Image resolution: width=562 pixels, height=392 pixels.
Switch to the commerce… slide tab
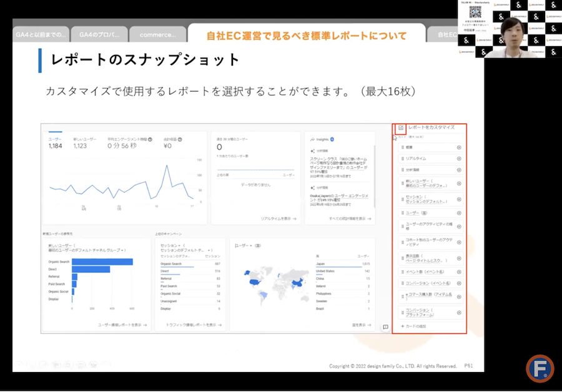pyautogui.click(x=158, y=34)
